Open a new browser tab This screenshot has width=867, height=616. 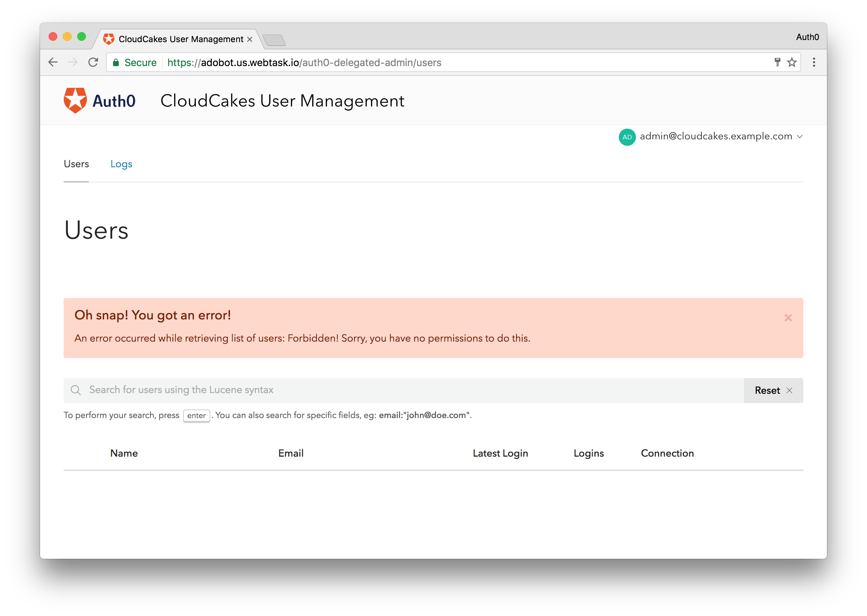[274, 40]
